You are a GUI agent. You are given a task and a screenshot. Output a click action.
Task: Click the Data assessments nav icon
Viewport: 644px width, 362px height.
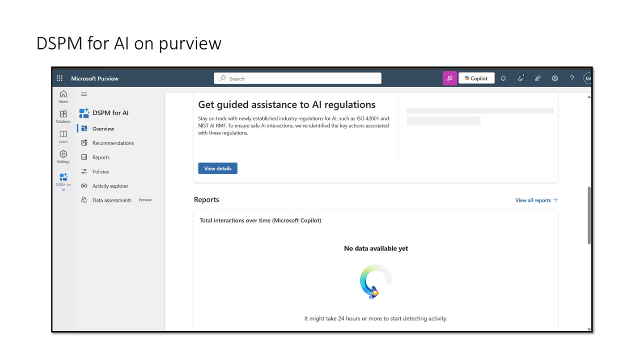[84, 200]
